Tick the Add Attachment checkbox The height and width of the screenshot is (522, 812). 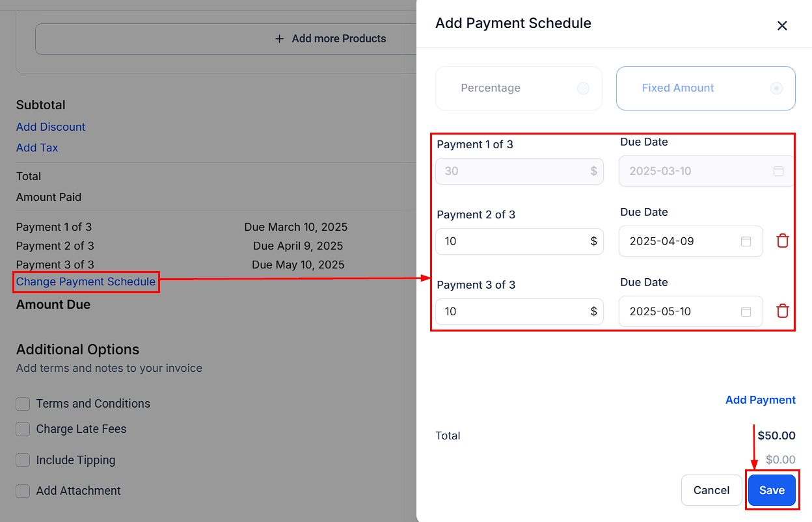click(23, 491)
